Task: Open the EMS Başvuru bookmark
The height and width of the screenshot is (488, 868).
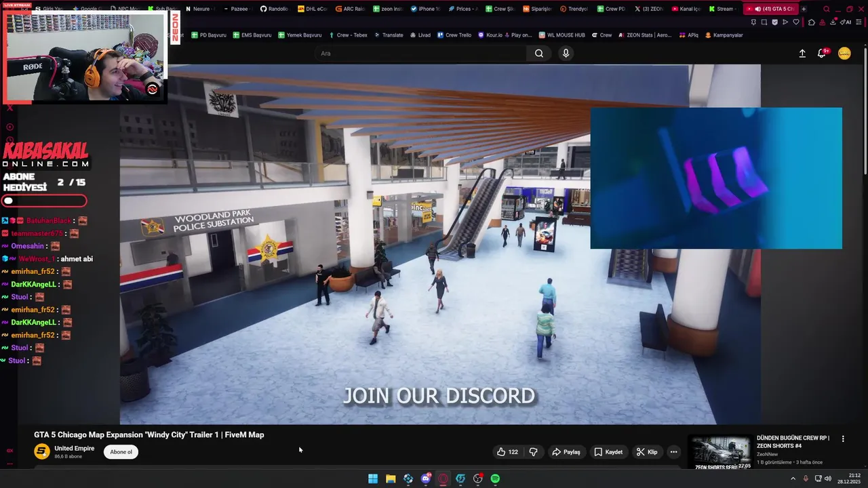Action: coord(252,35)
